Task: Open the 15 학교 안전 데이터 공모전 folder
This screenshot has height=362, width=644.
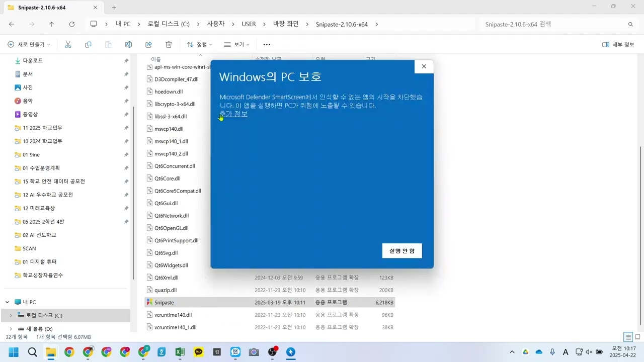Action: click(x=53, y=182)
